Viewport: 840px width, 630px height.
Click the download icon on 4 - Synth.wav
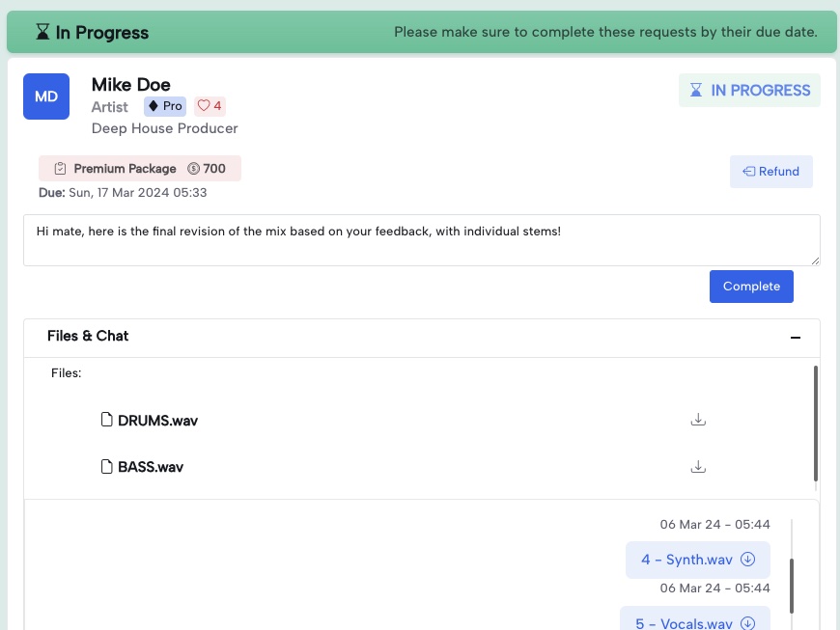[x=747, y=560]
